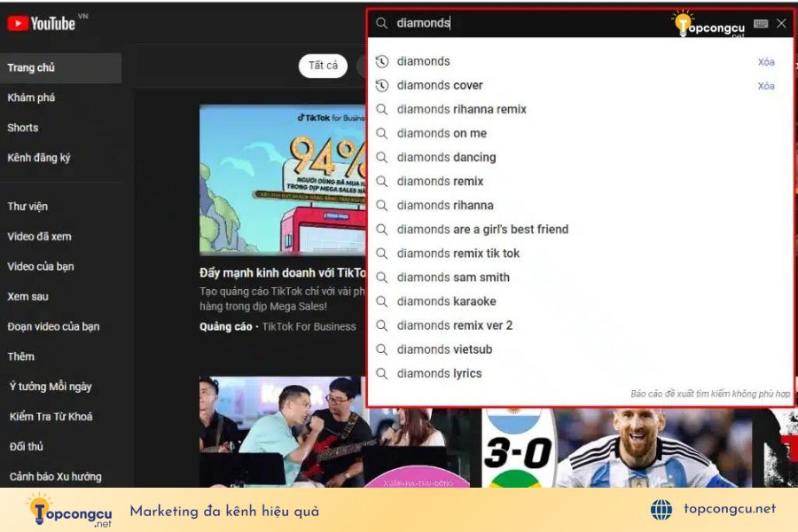Open the on-screen keyboard icon
This screenshot has height=532, width=798.
[x=761, y=23]
